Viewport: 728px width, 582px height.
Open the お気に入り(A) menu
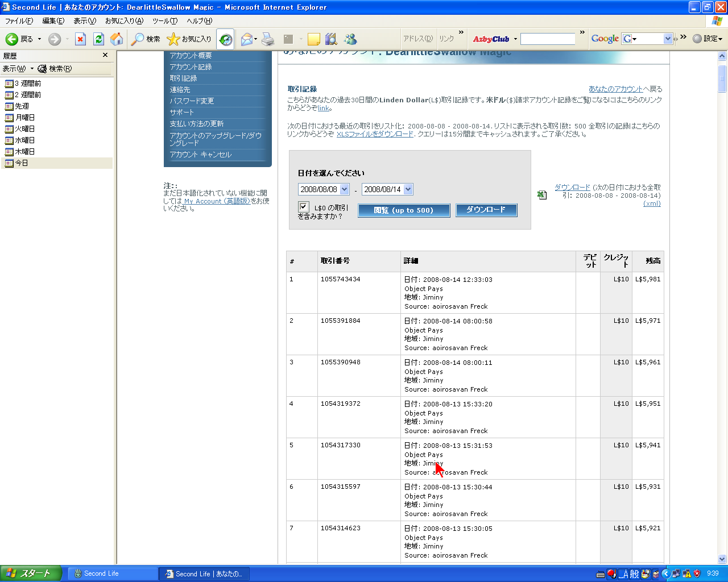tap(124, 21)
